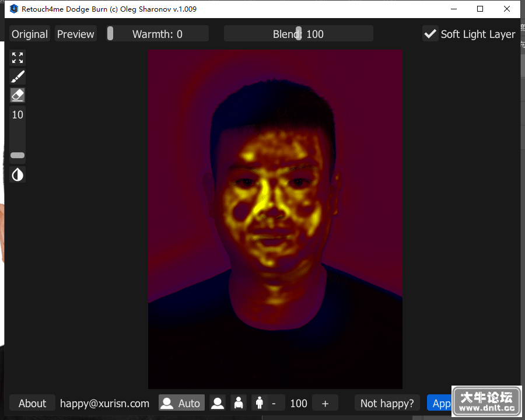Click the Warmth slider handle
This screenshot has height=420, width=525.
click(x=110, y=34)
